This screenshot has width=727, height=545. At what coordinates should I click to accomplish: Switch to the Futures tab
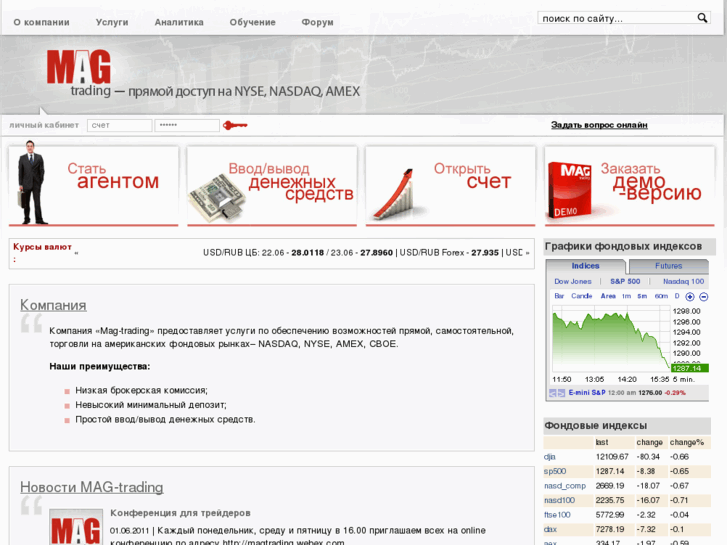(669, 266)
